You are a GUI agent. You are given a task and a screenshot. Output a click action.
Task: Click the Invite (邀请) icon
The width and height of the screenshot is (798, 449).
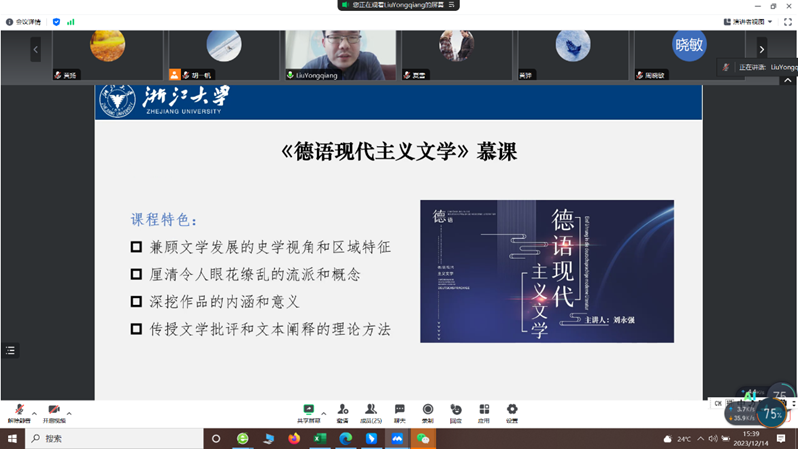point(343,410)
